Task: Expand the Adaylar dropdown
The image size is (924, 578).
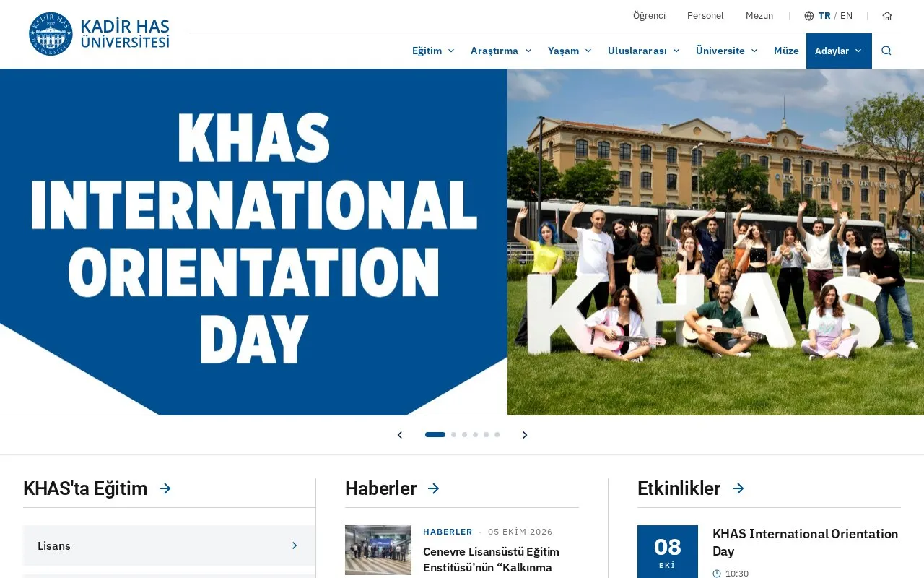Action: click(839, 51)
